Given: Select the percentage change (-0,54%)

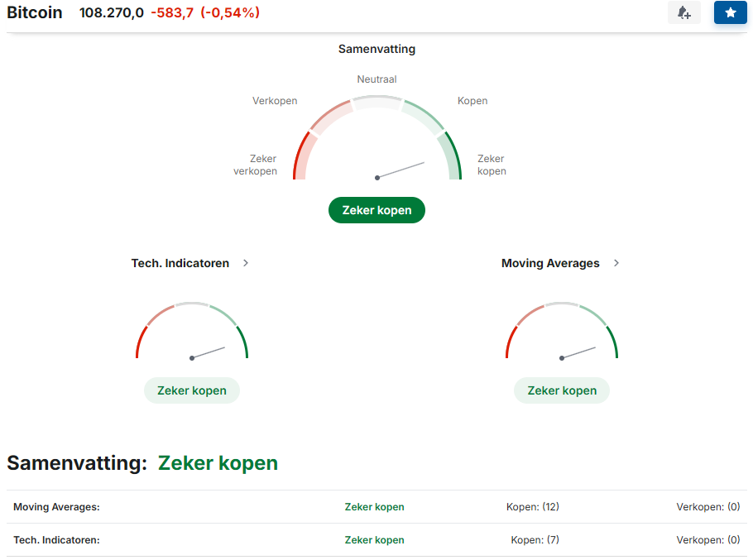Looking at the screenshot, I should pos(230,12).
